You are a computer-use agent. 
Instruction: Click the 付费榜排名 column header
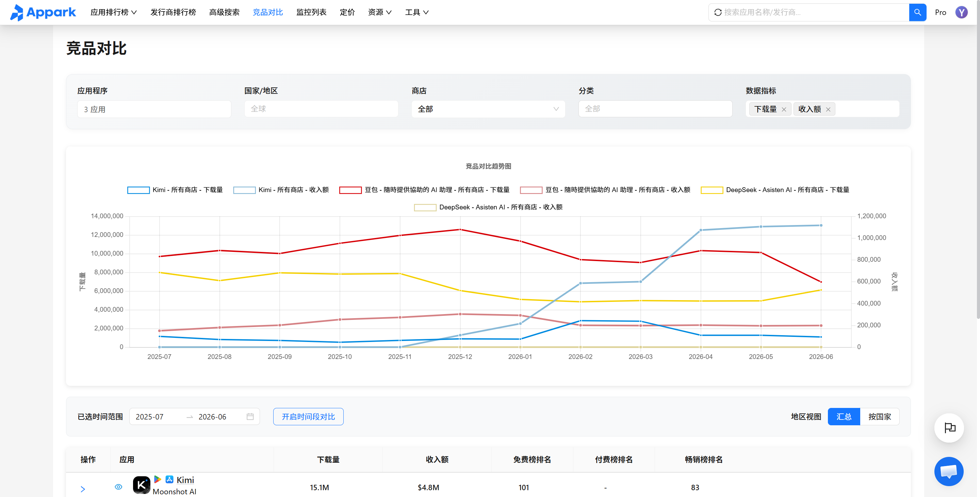pyautogui.click(x=614, y=459)
